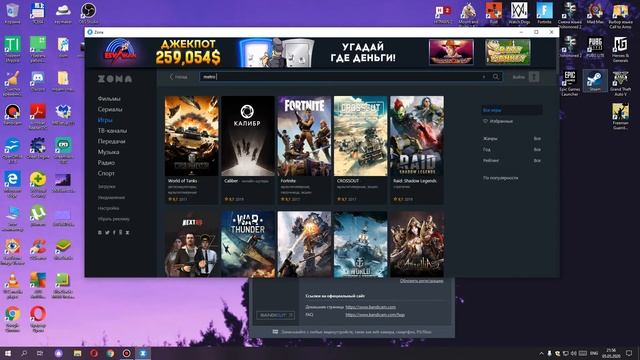
Task: Open the Калибр game cover
Action: tap(248, 136)
